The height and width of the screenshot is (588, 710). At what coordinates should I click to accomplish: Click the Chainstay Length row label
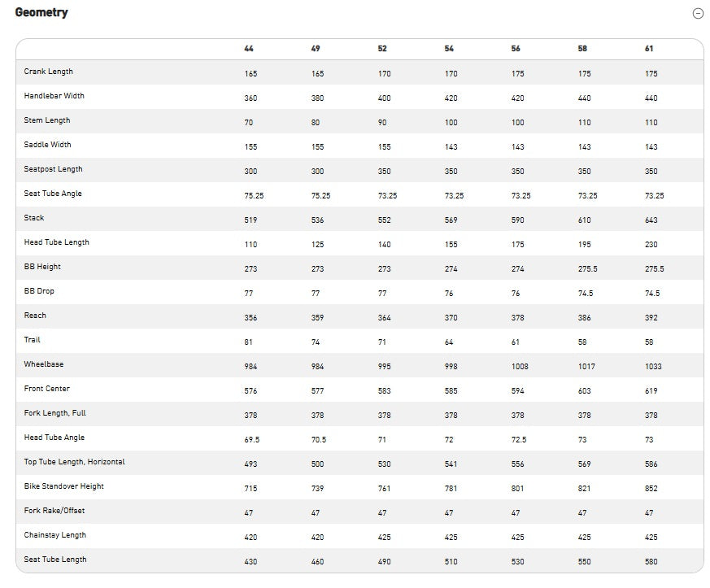click(x=55, y=535)
